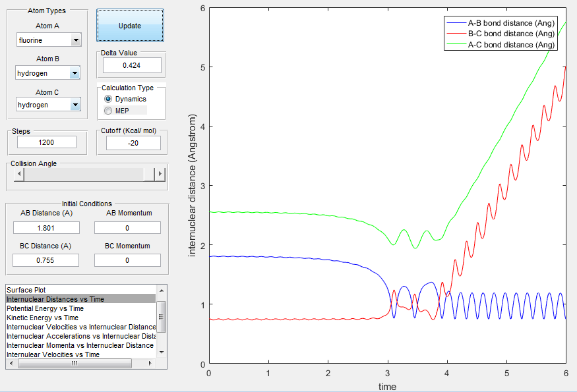Select Internuclear Velocities vs Internuclear Distance
The image size is (577, 392).
click(x=81, y=327)
